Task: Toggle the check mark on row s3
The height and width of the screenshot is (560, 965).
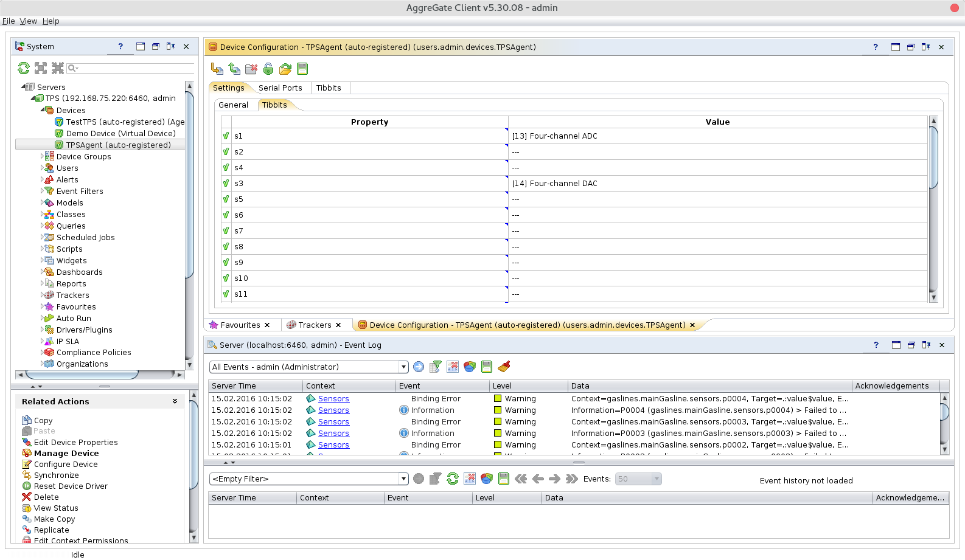Action: (226, 183)
